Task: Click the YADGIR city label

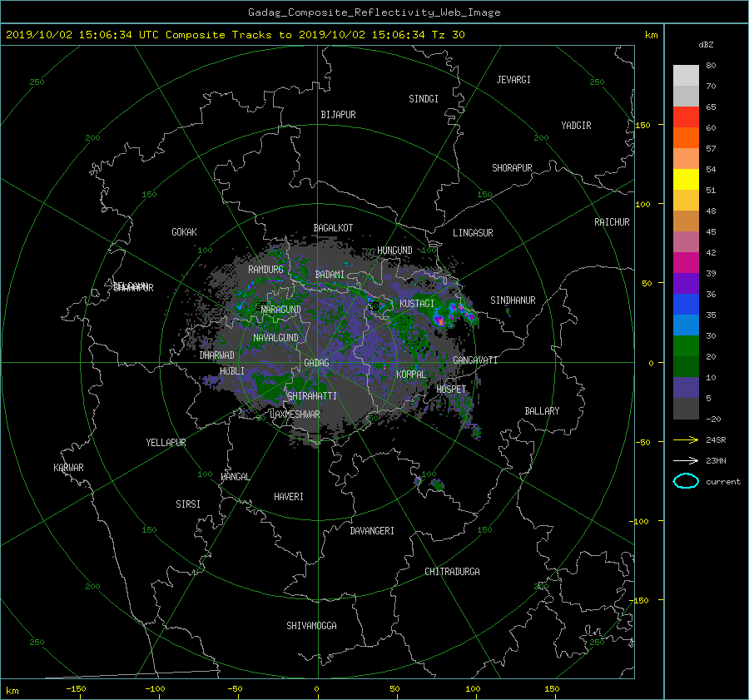Action: click(576, 126)
